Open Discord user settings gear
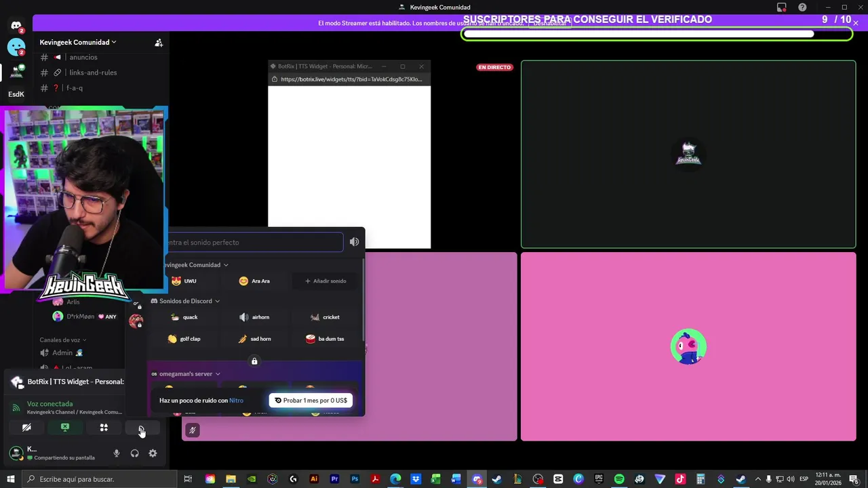The width and height of the screenshot is (868, 488). [x=153, y=453]
